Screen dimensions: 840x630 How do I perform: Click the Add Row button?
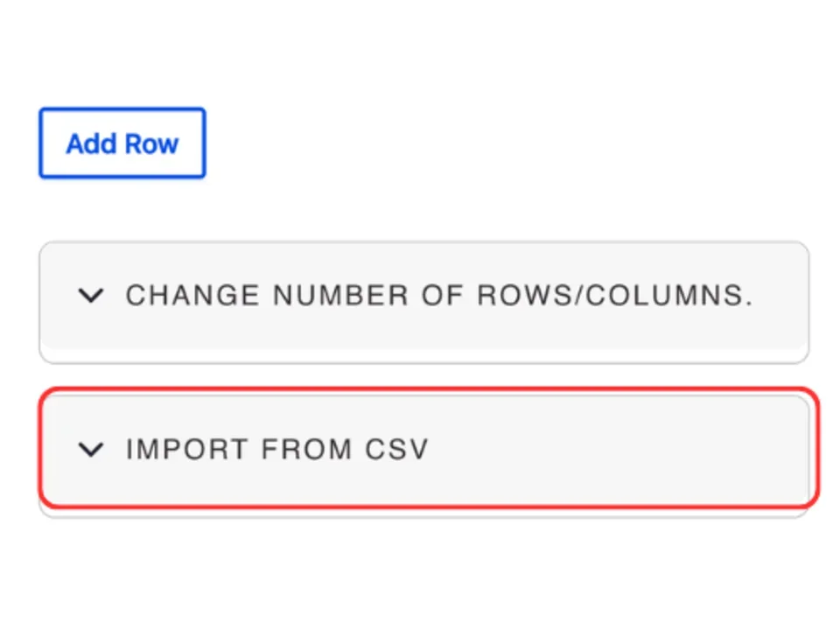[122, 143]
